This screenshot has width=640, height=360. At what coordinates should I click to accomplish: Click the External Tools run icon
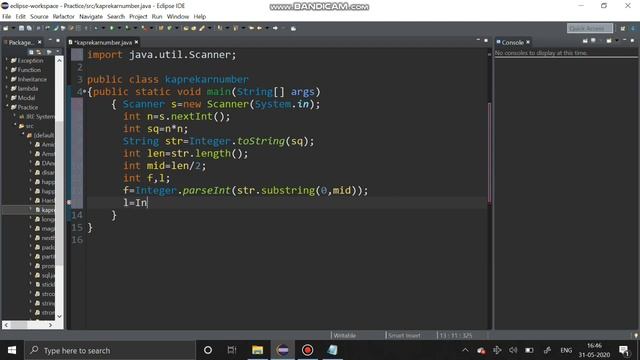click(144, 28)
